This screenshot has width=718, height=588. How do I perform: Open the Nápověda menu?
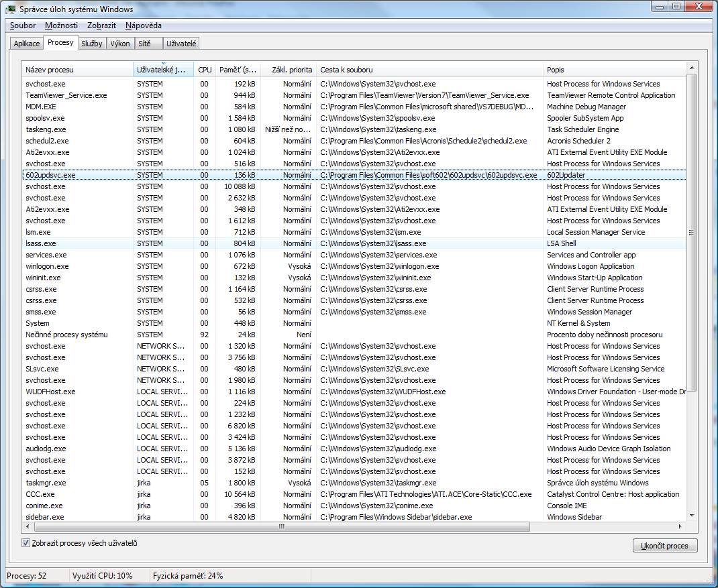point(144,25)
